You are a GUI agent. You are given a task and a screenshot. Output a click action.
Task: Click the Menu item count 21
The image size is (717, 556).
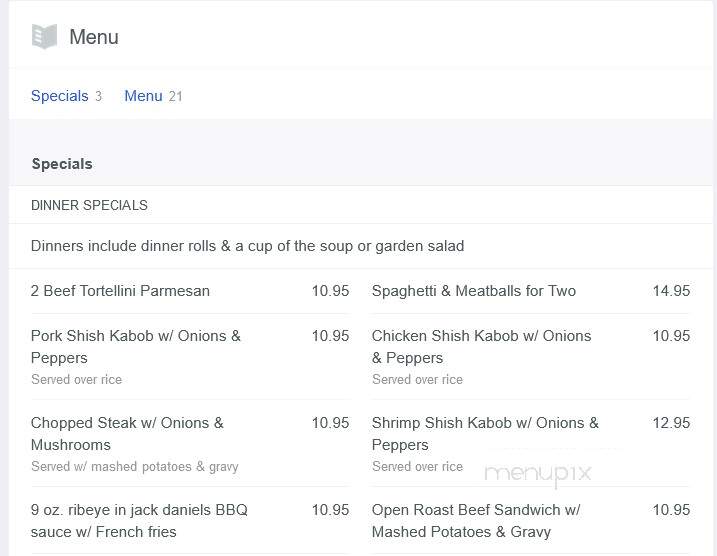(x=176, y=96)
